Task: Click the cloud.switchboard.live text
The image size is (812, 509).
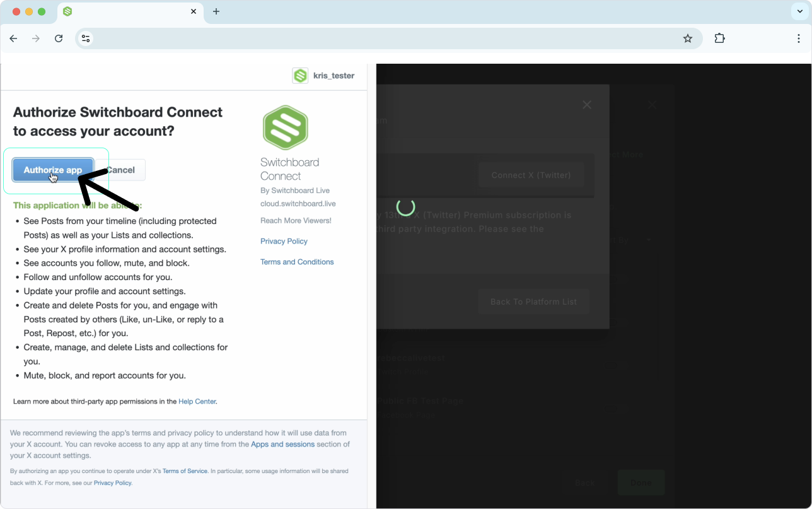Action: point(298,204)
